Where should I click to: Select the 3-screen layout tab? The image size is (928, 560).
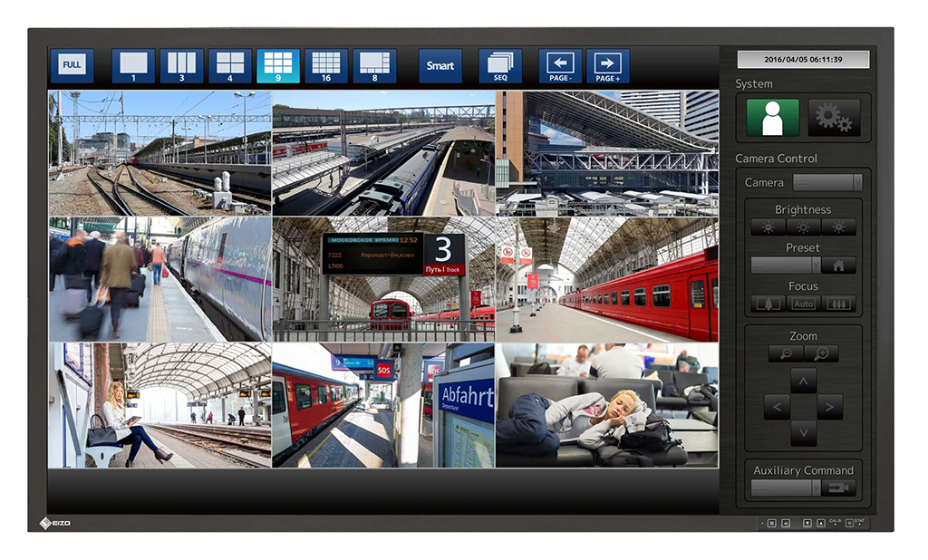(181, 65)
